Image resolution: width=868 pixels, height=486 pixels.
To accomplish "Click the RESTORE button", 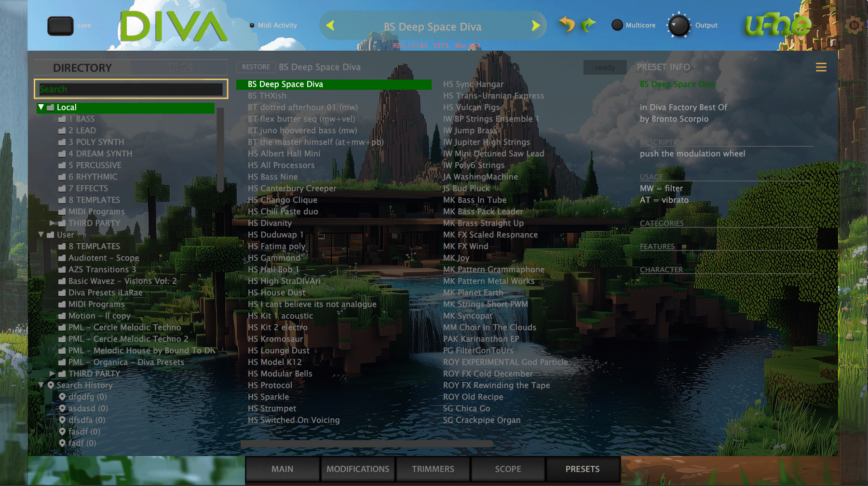I will click(256, 67).
